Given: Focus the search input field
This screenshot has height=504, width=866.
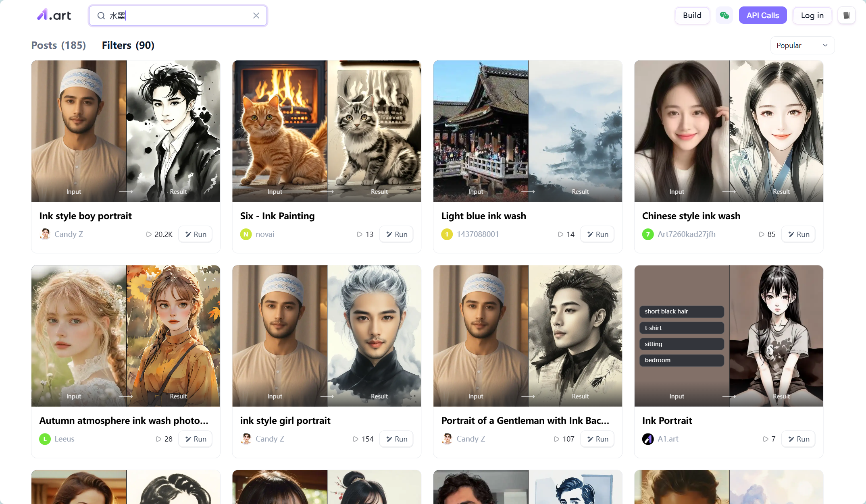Looking at the screenshot, I should (x=178, y=15).
